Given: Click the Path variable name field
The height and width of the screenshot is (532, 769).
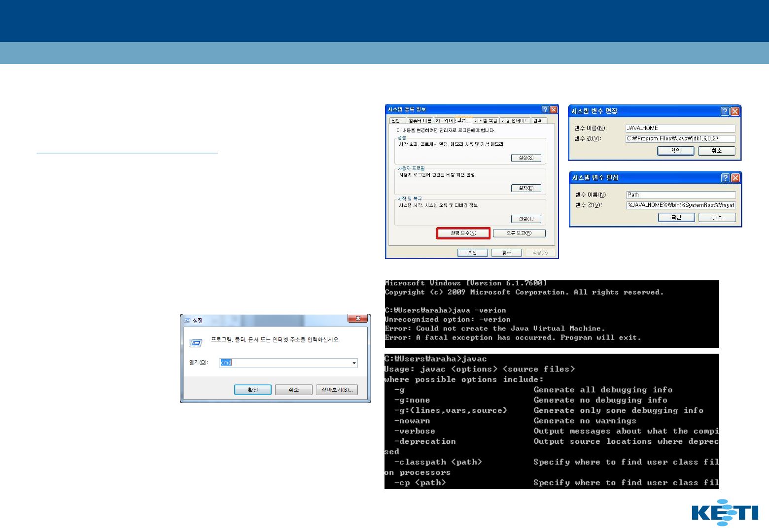Looking at the screenshot, I should tap(681, 195).
